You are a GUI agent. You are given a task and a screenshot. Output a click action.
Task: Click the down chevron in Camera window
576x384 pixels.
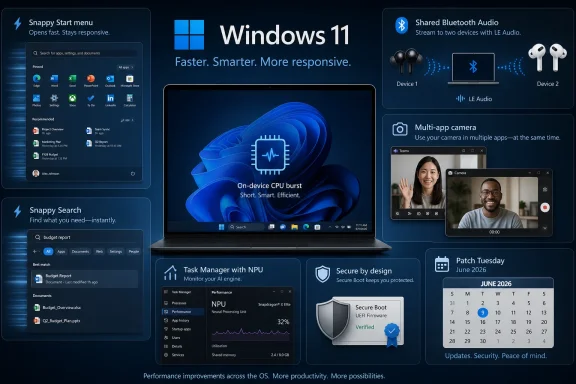click(545, 228)
